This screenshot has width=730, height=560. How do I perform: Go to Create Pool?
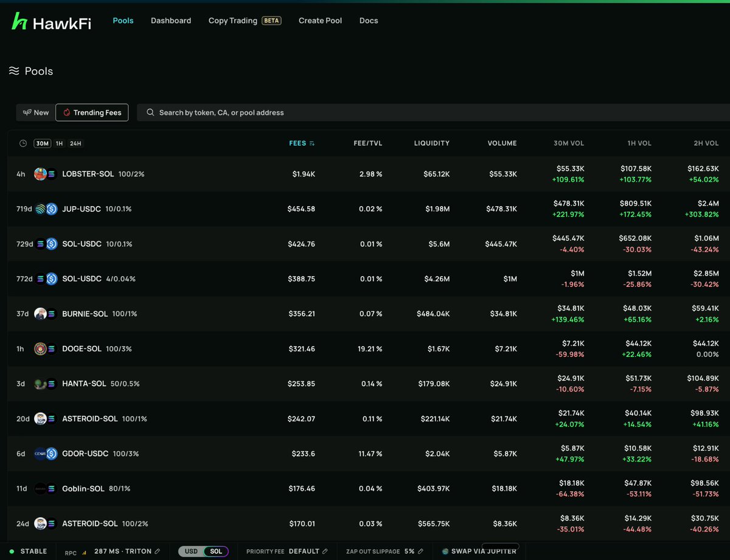320,21
